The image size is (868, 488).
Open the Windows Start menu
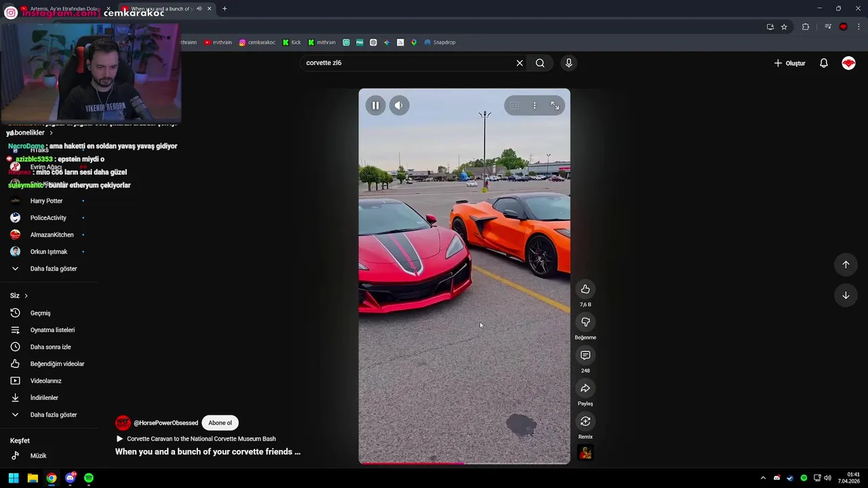click(14, 478)
